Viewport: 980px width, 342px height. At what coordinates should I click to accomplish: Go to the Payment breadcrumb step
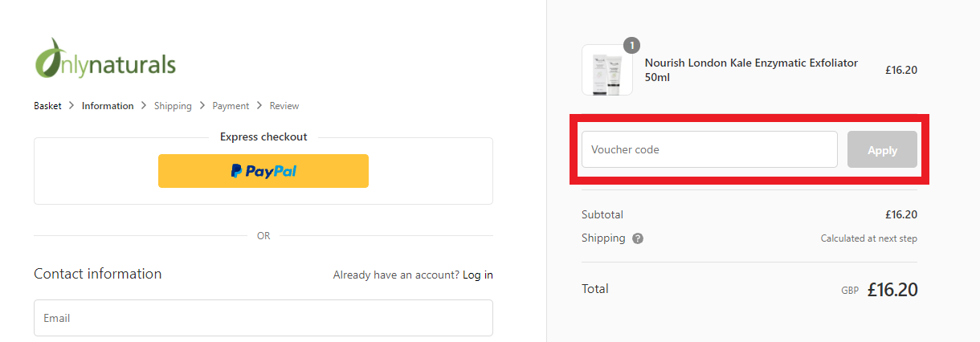point(231,106)
